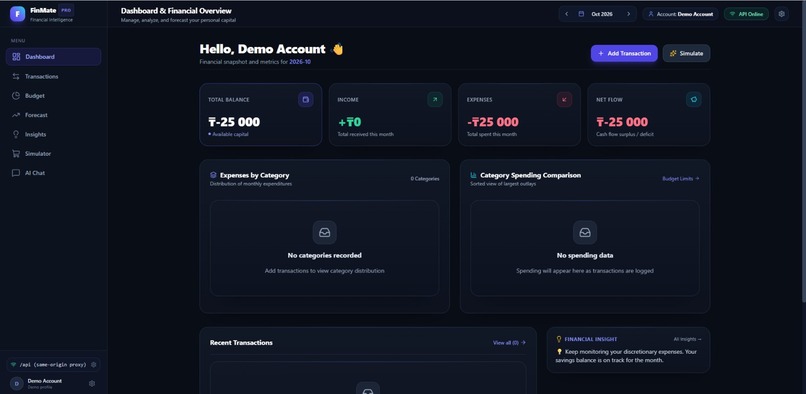Click the Net Flow piggy bank icon
The width and height of the screenshot is (806, 394).
click(693, 100)
